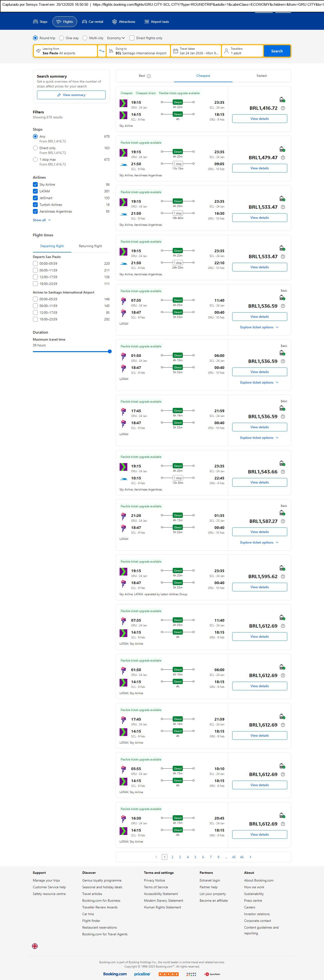The image size is (324, 980).
Task: Open the Economy cabin class dropdown
Action: (x=116, y=38)
